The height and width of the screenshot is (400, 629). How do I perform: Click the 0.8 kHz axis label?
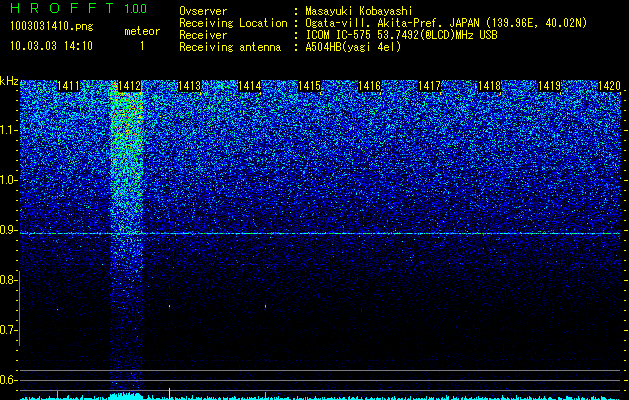pos(6,280)
